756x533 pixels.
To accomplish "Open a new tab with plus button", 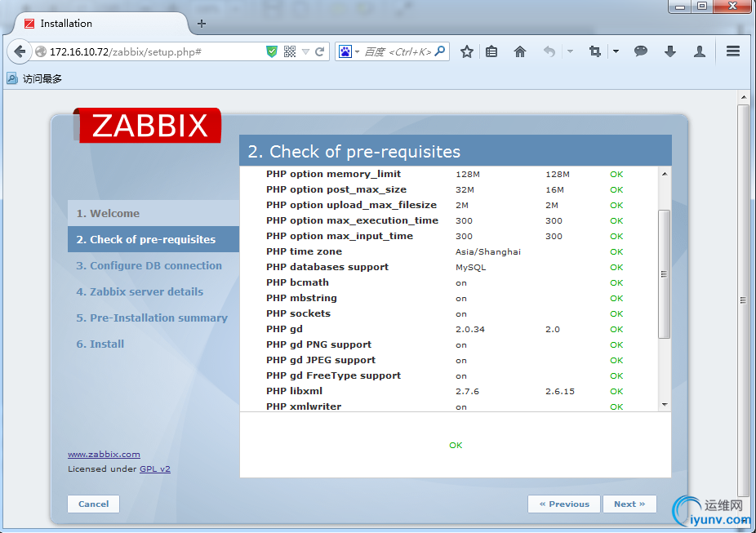I will 202,24.
